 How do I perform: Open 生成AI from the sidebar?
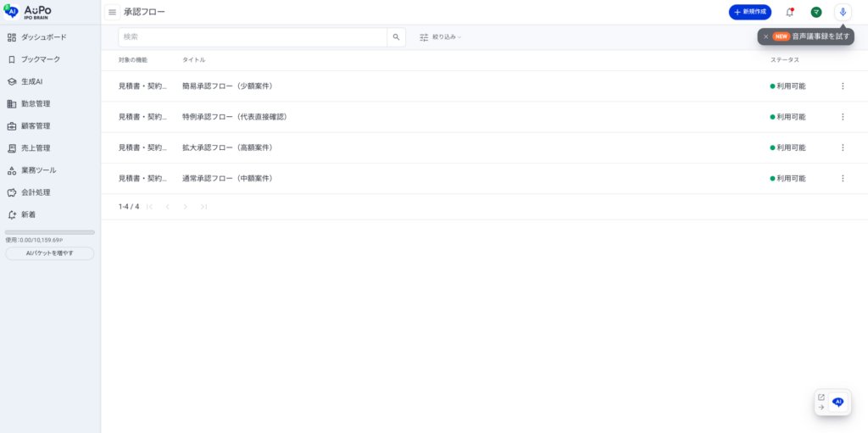tap(31, 81)
